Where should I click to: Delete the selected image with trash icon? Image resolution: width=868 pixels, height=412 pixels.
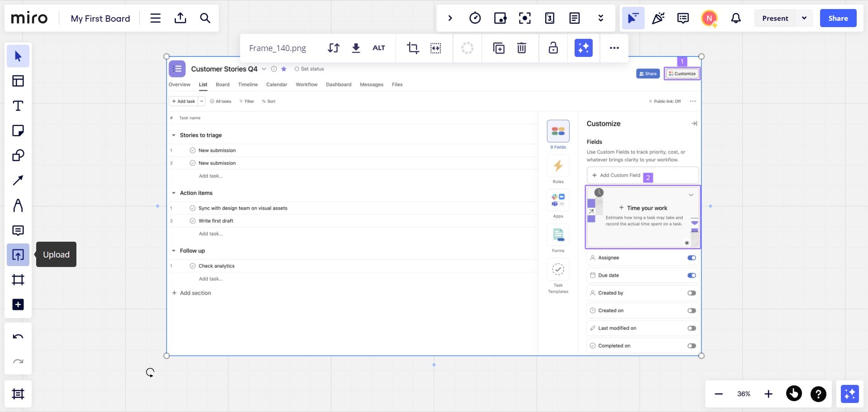pos(521,48)
